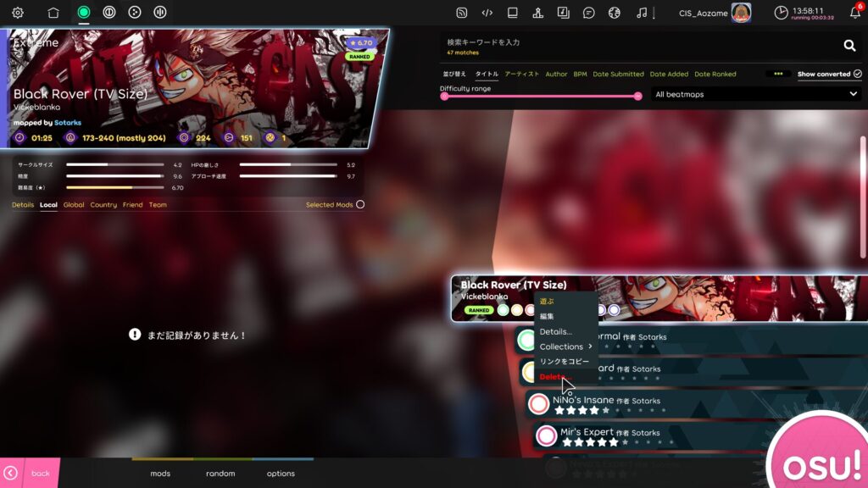Viewport: 868px width, 488px height.
Task: Click the pink back button label
Action: click(x=41, y=474)
